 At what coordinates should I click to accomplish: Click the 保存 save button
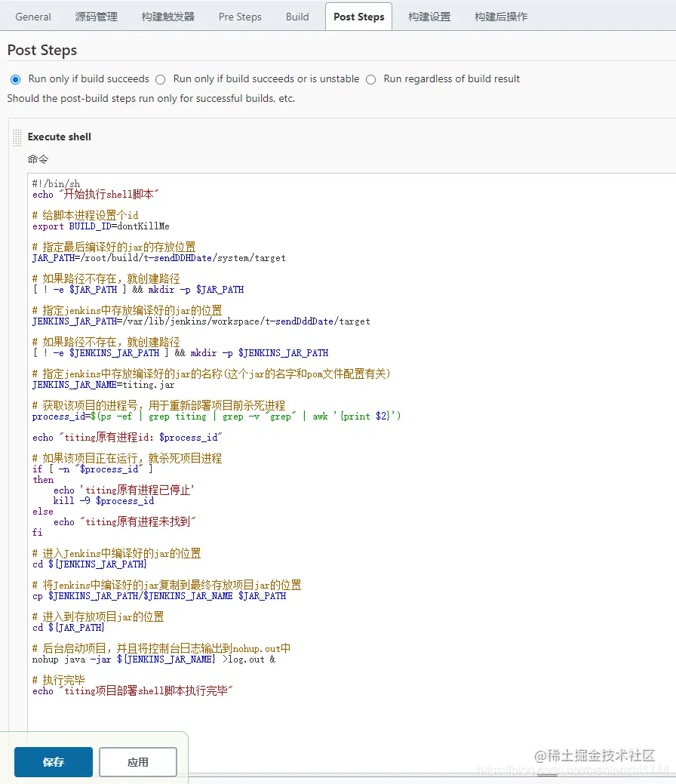(x=54, y=762)
